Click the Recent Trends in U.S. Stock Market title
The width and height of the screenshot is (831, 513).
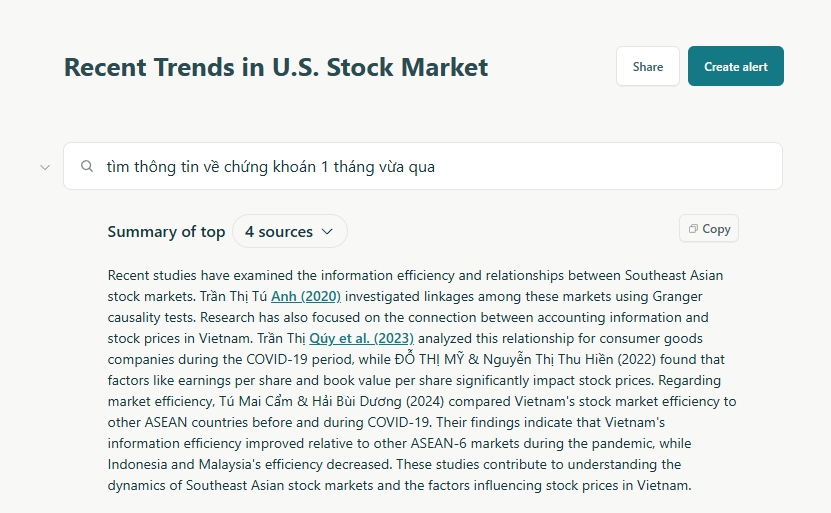[276, 67]
